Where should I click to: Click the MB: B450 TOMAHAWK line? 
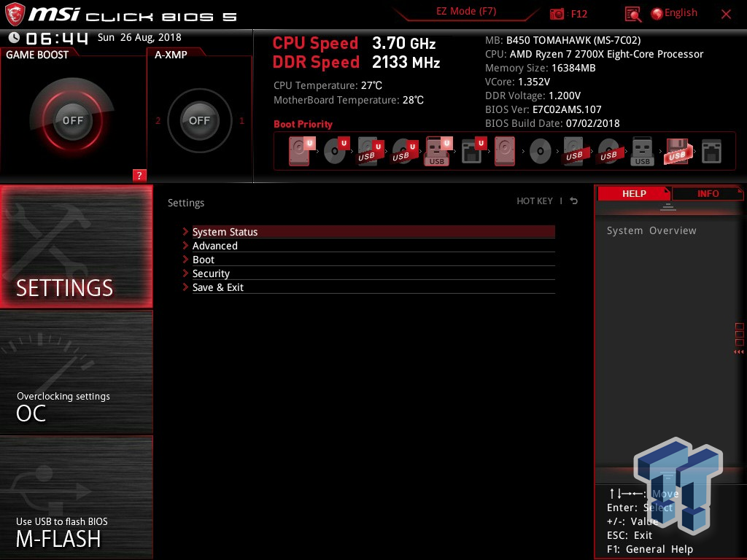(x=562, y=40)
